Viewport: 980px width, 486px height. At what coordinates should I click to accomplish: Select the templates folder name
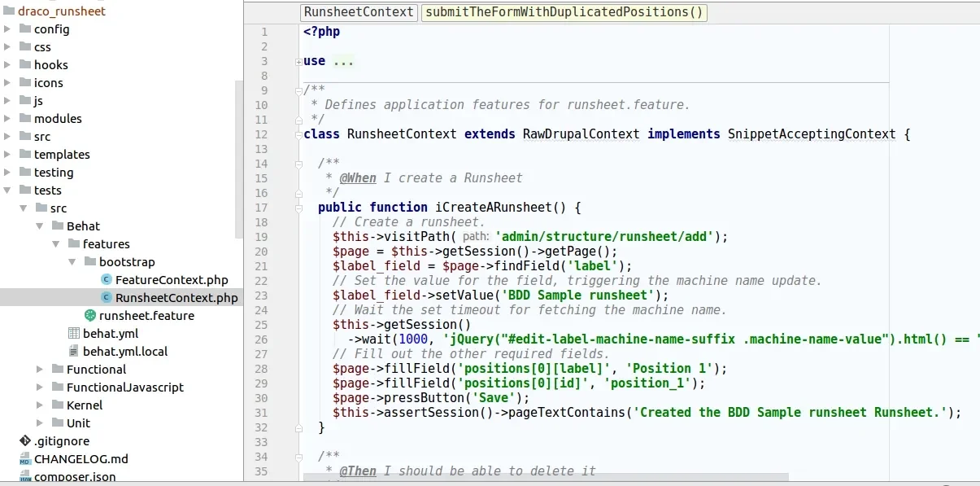(62, 154)
